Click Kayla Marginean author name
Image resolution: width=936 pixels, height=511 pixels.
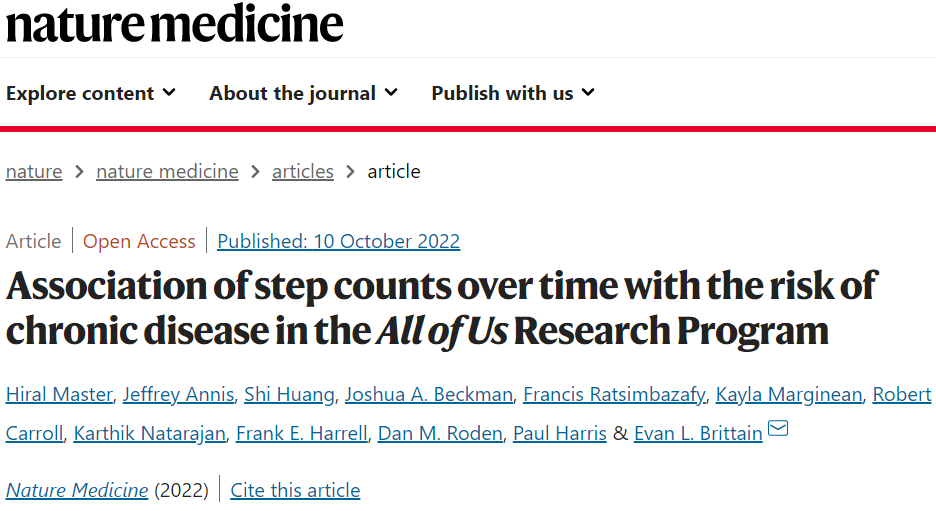pos(789,394)
